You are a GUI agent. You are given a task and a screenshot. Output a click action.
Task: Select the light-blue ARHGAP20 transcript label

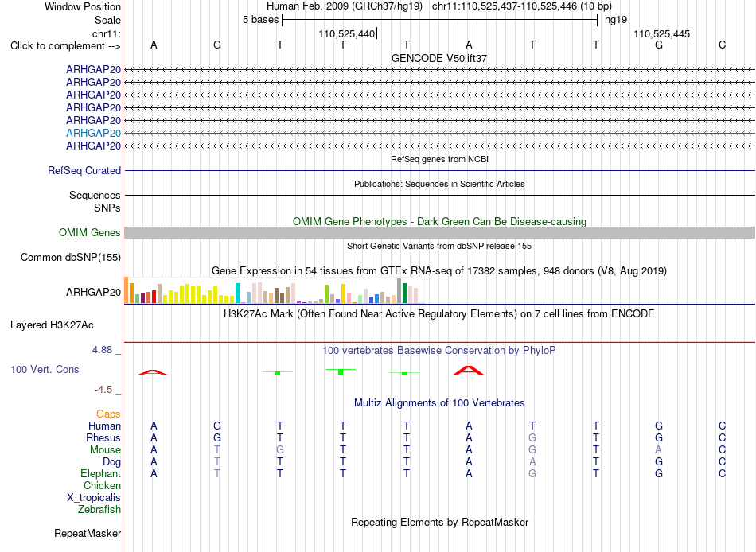point(94,133)
